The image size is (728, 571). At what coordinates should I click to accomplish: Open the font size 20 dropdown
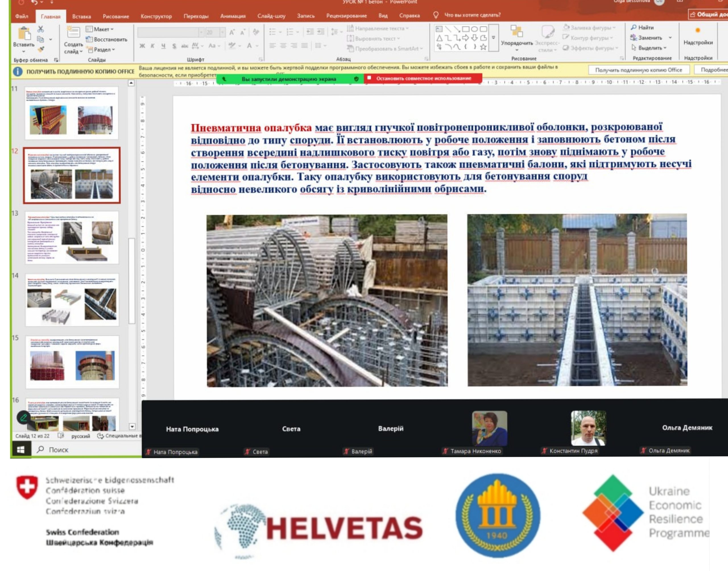[222, 32]
